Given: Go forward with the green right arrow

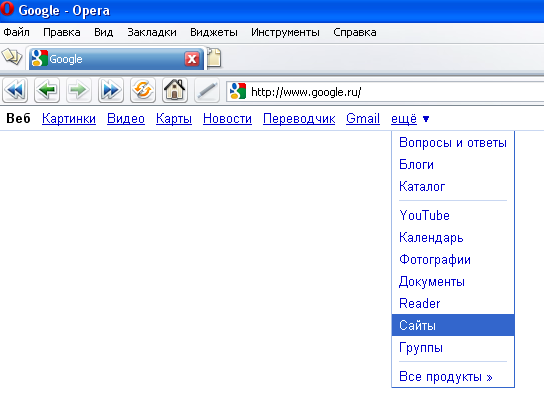Looking at the screenshot, I should [x=79, y=91].
